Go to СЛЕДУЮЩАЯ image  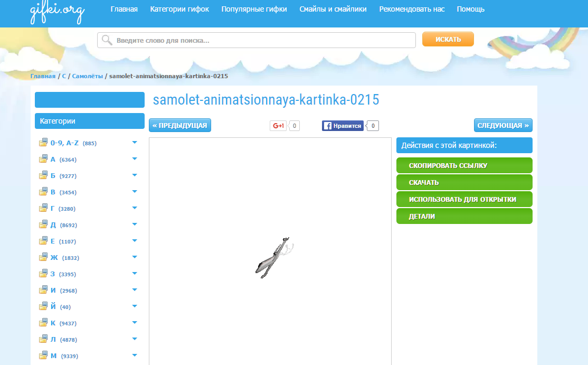[x=503, y=125]
